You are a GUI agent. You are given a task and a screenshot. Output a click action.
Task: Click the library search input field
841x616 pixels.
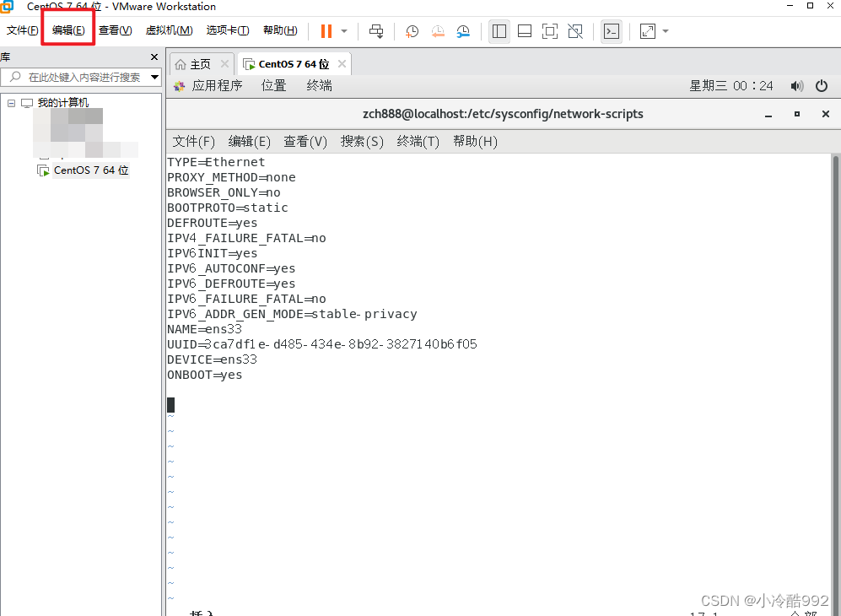(x=80, y=77)
